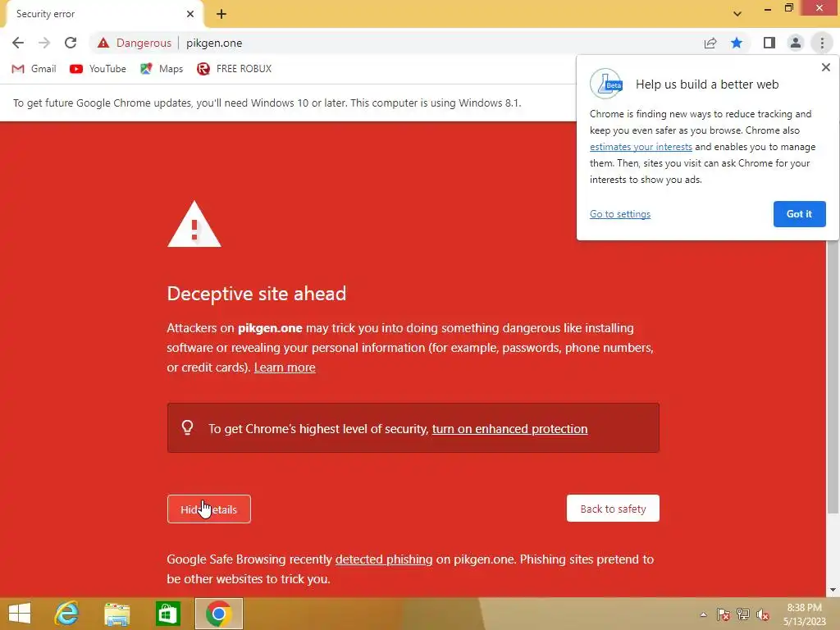Open the Windows Start button
840x630 pixels.
[20, 614]
